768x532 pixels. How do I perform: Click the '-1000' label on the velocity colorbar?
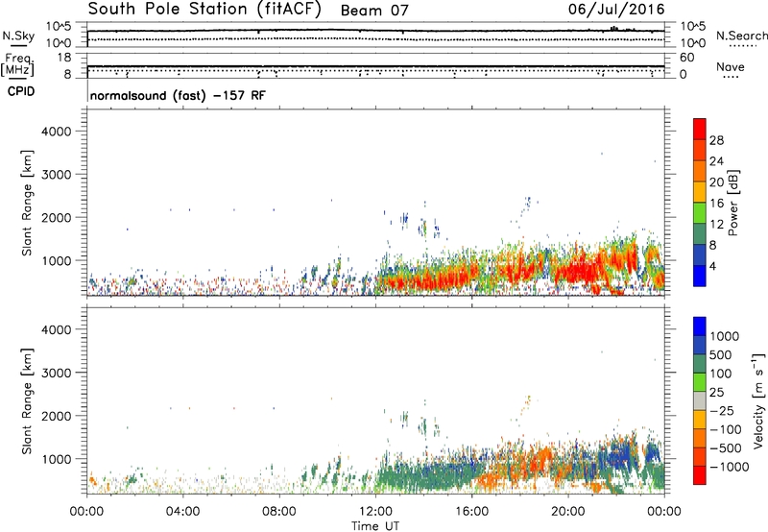(x=730, y=467)
